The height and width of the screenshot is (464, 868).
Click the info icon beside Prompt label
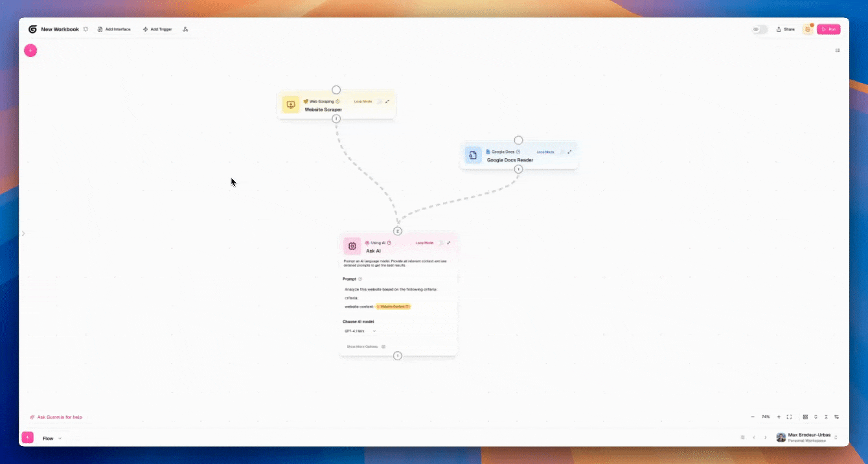tap(360, 279)
